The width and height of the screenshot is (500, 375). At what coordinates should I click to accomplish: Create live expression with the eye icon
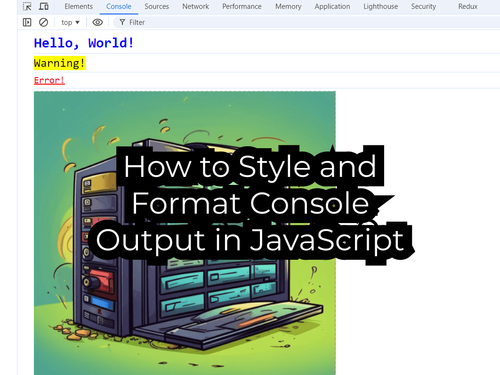click(97, 22)
